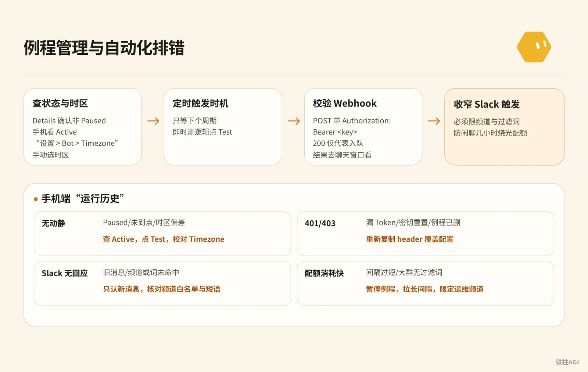Screen dimensions: 588x372
Task: Select the 收窄 Slack 触发 card heading
Action: click(487, 104)
